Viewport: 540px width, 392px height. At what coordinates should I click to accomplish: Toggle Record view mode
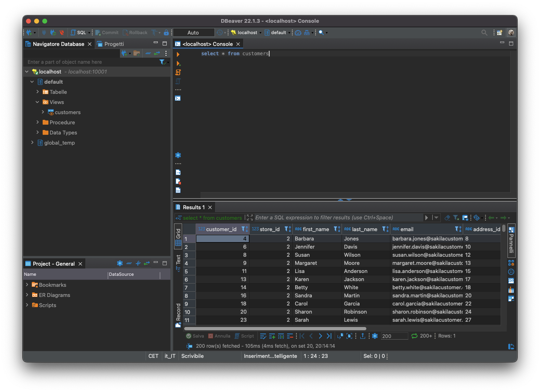click(178, 315)
